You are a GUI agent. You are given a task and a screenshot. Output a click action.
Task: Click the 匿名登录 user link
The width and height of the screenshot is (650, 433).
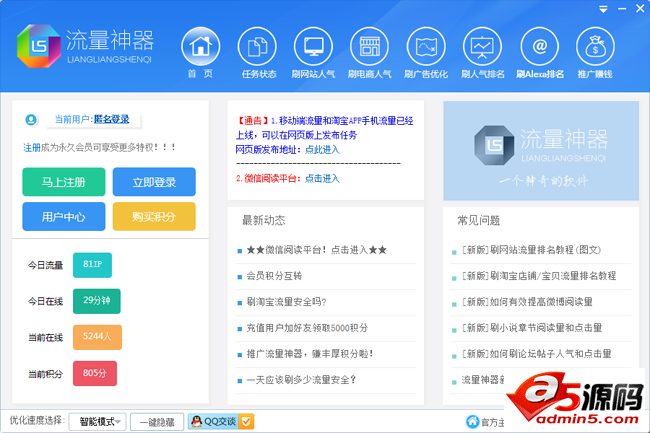(112, 119)
